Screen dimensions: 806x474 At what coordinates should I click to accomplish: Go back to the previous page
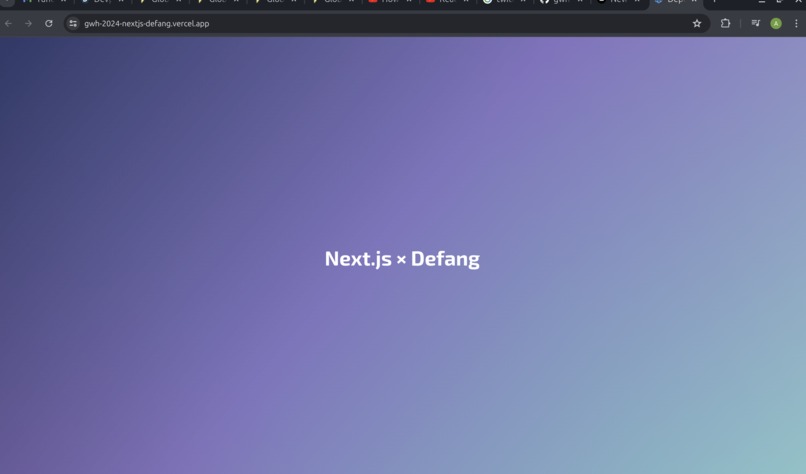pos(8,24)
